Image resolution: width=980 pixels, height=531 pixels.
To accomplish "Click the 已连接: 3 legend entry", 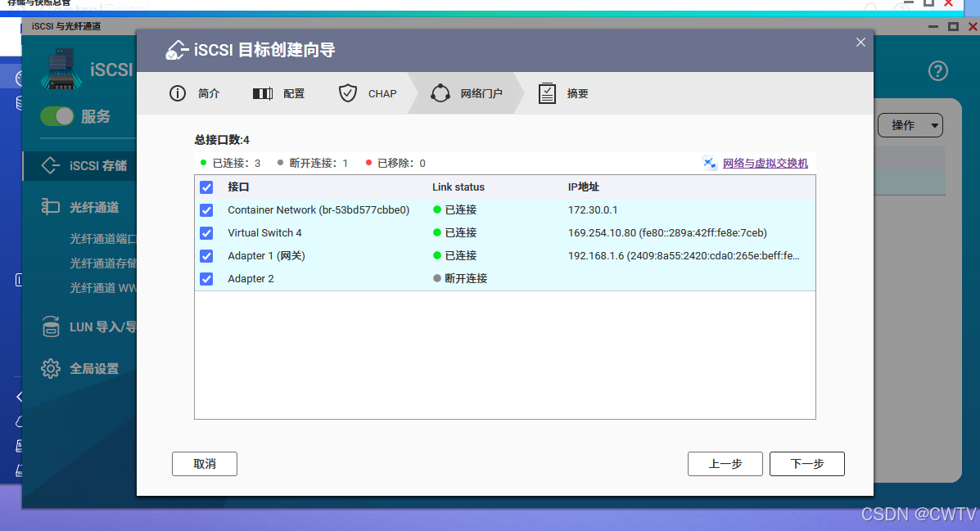I will click(x=230, y=163).
